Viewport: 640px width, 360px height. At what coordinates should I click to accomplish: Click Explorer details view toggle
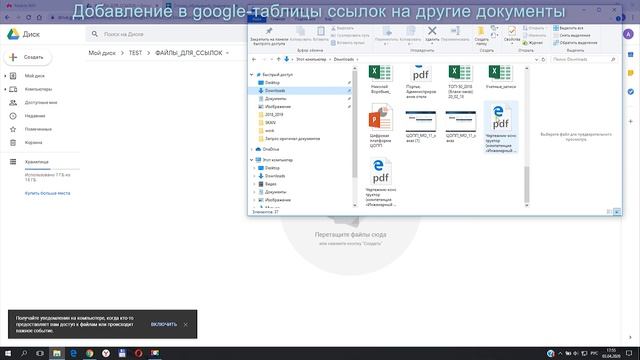(x=609, y=212)
